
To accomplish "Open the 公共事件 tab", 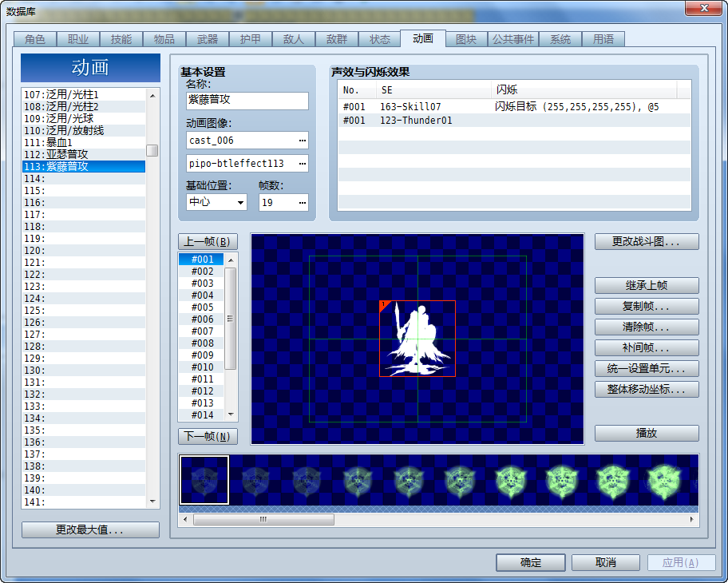I will coord(513,39).
